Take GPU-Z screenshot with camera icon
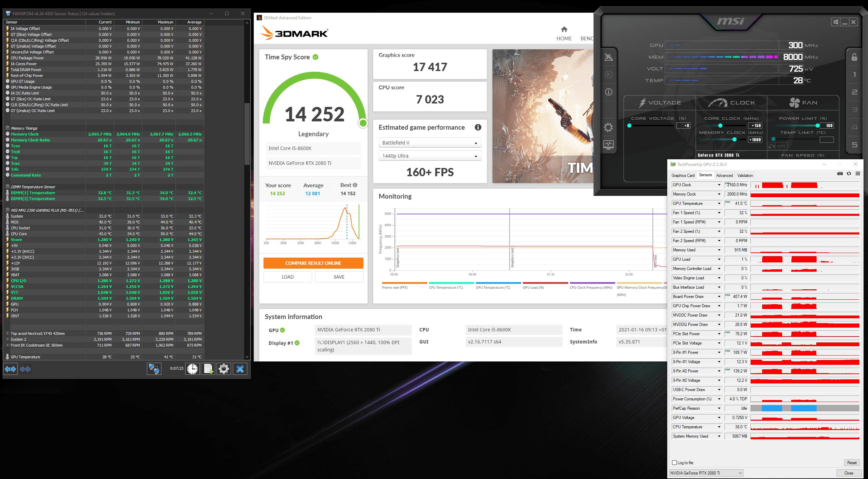 click(x=840, y=173)
